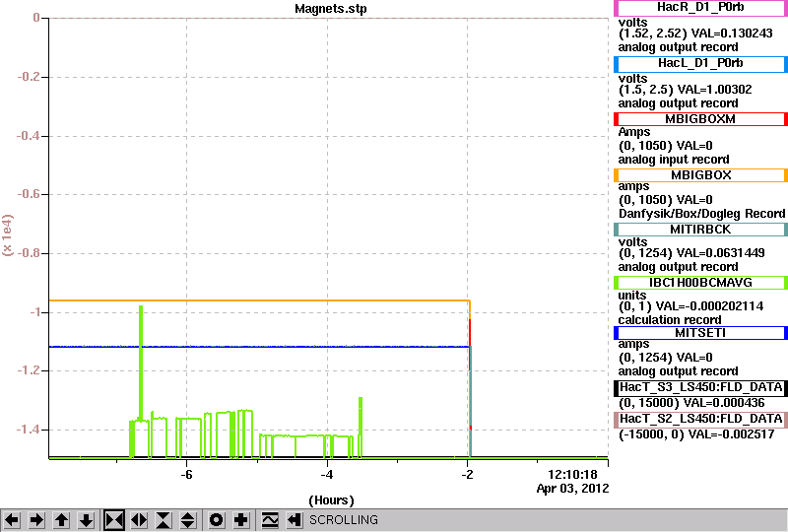Select the IBC1H00BCMAVG curve label
Screen dimensions: 788x532
click(700, 283)
